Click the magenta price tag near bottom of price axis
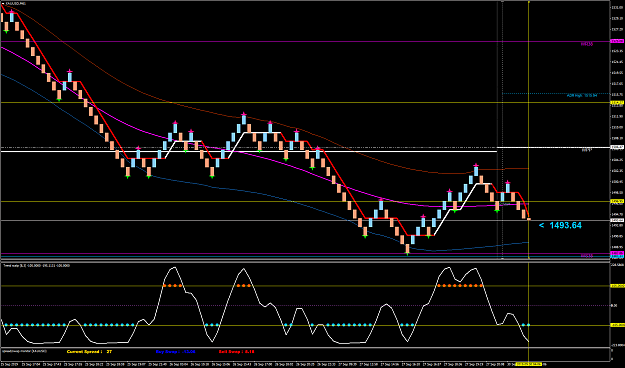This screenshot has width=625, height=368. pos(617,253)
